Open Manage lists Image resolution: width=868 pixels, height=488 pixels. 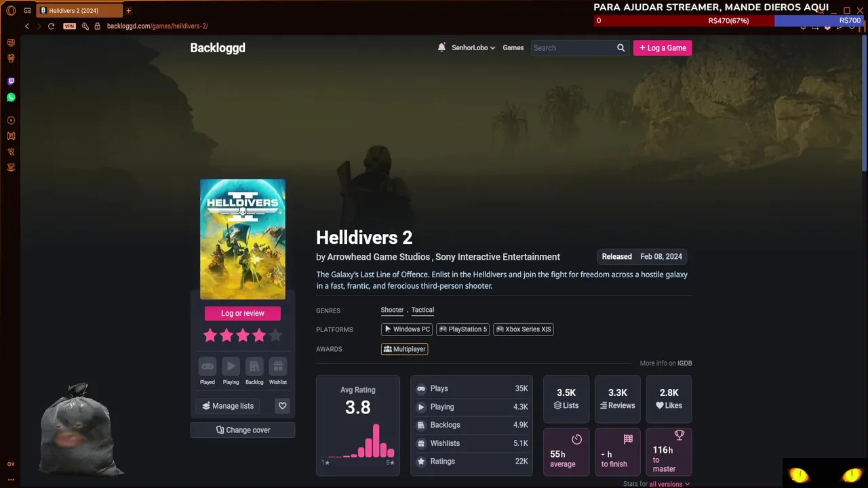coord(228,406)
